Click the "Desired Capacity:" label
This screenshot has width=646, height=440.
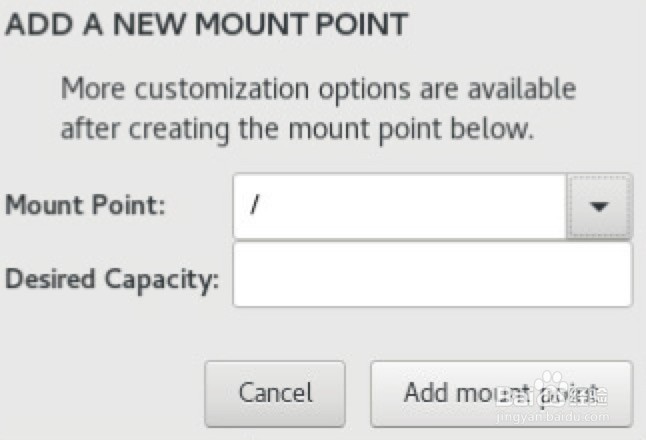point(112,279)
